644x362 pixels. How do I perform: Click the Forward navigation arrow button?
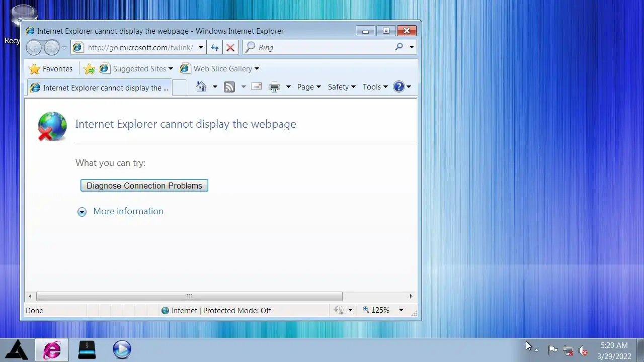pyautogui.click(x=51, y=48)
